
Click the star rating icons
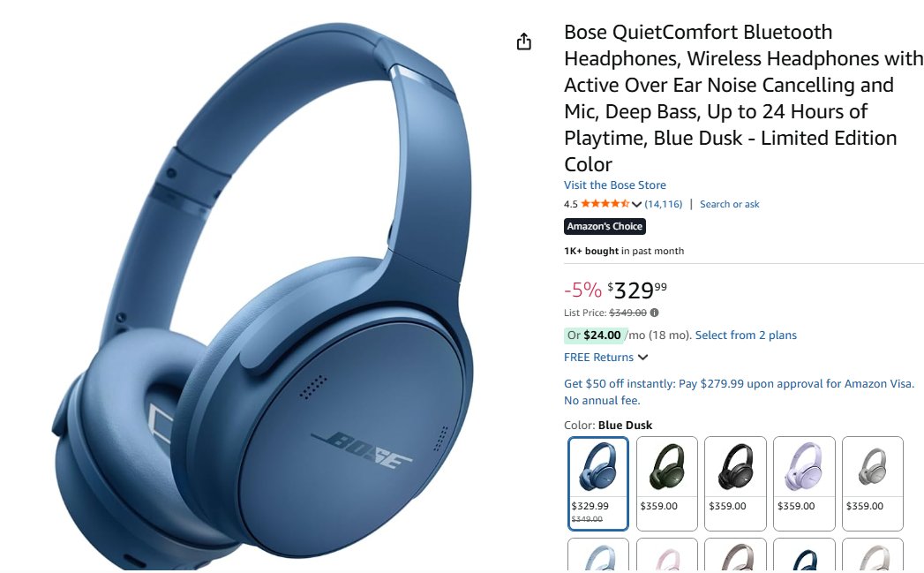605,204
